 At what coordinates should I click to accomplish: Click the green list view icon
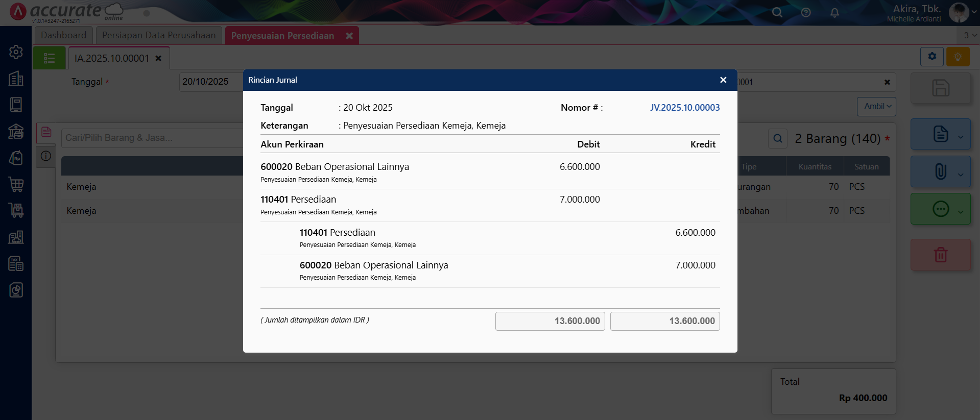[x=50, y=58]
